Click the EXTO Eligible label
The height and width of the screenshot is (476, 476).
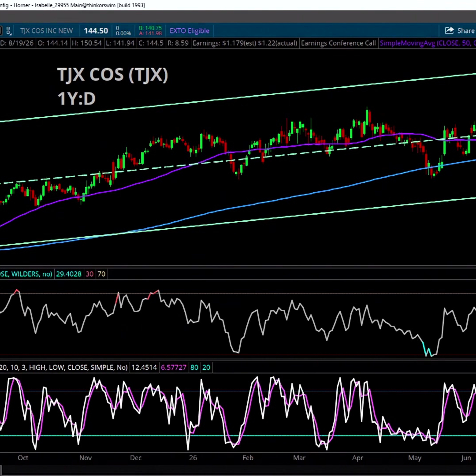(189, 31)
